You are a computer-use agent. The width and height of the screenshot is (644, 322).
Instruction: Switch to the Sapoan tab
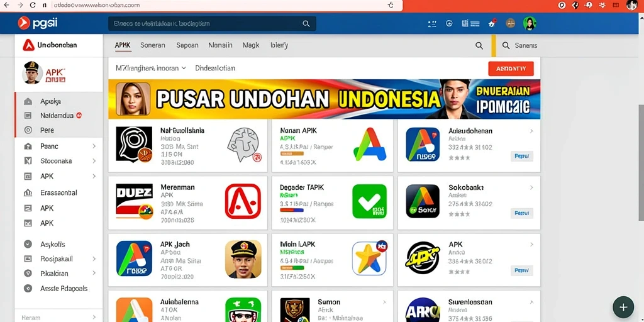pyautogui.click(x=187, y=45)
